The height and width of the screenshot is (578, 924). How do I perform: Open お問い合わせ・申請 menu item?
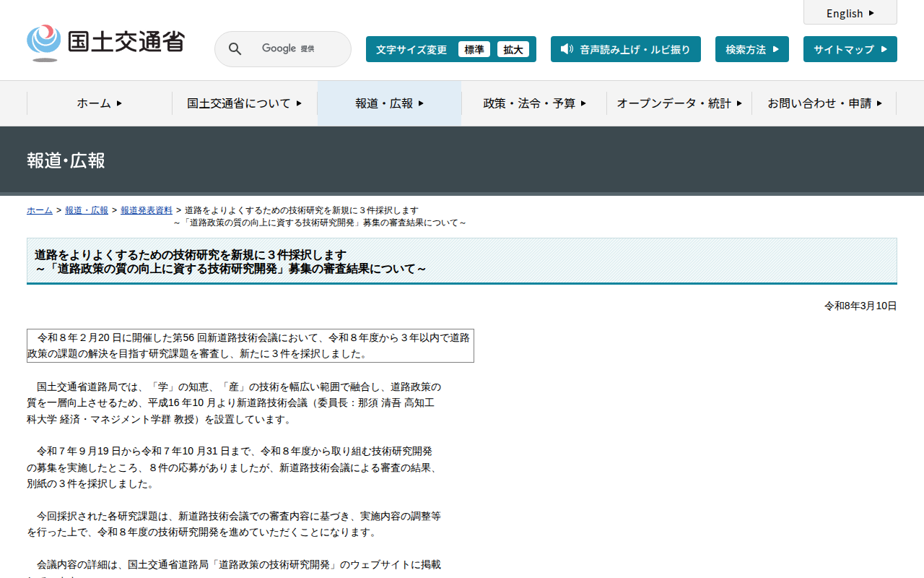tap(824, 103)
